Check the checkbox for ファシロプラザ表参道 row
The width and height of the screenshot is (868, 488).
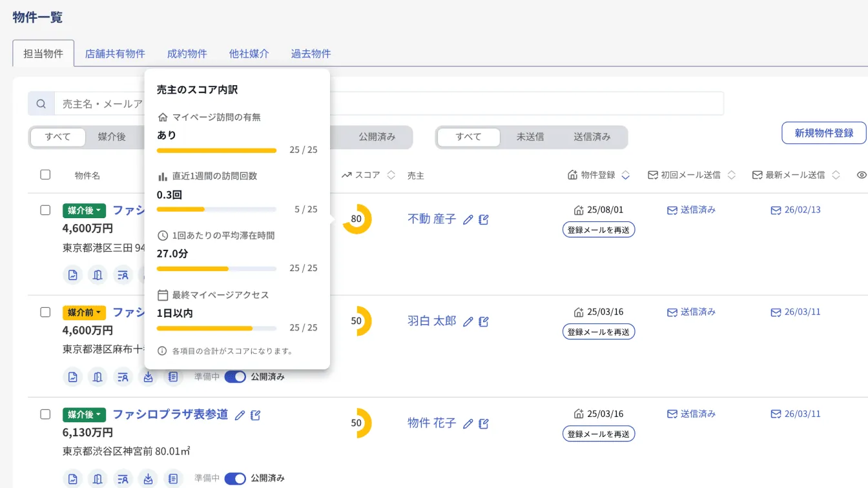pyautogui.click(x=45, y=414)
